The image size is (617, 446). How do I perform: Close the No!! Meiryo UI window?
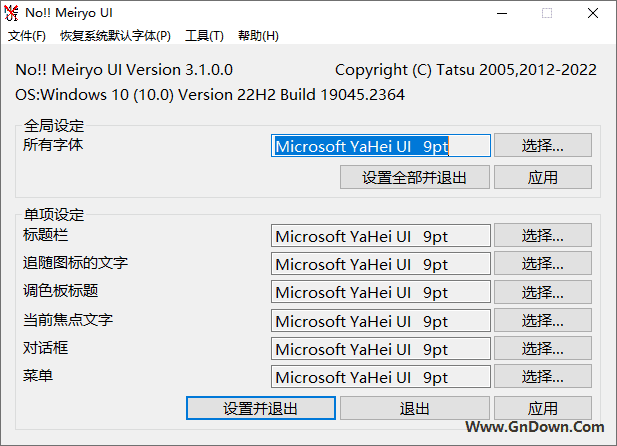(593, 13)
